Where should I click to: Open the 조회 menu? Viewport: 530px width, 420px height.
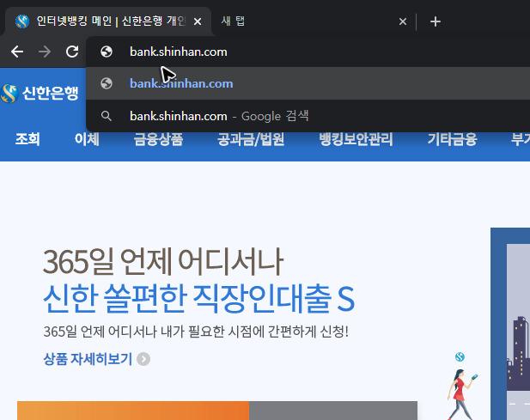coord(27,139)
